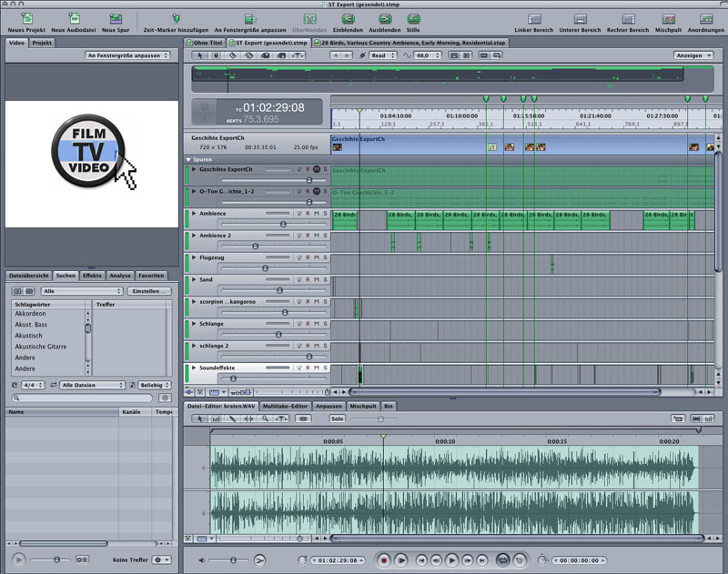Screen dimensions: 728x574
Task: Click the Einstellen button in search panel
Action: pyautogui.click(x=149, y=291)
